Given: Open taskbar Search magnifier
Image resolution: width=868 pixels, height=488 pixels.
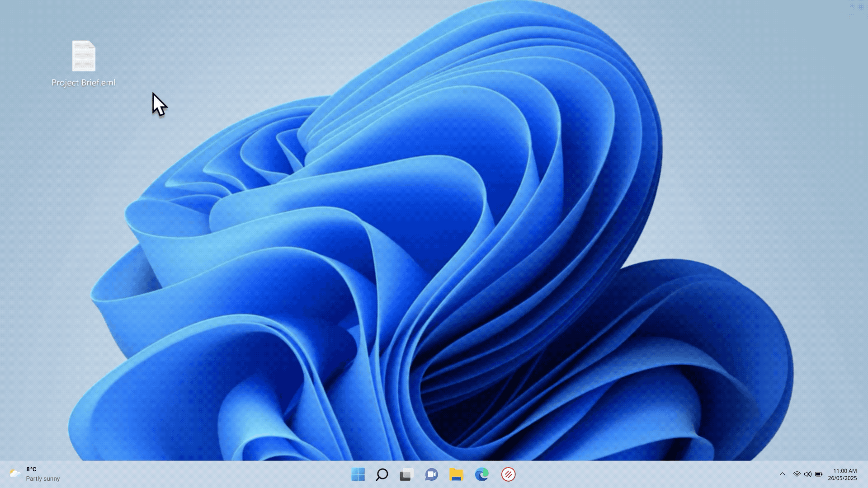Looking at the screenshot, I should pyautogui.click(x=382, y=474).
